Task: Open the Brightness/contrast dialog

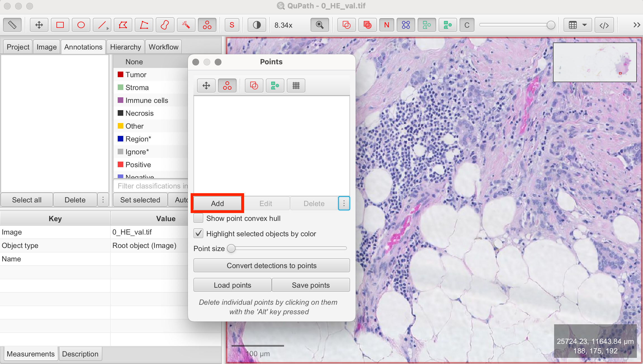Action: pyautogui.click(x=256, y=25)
